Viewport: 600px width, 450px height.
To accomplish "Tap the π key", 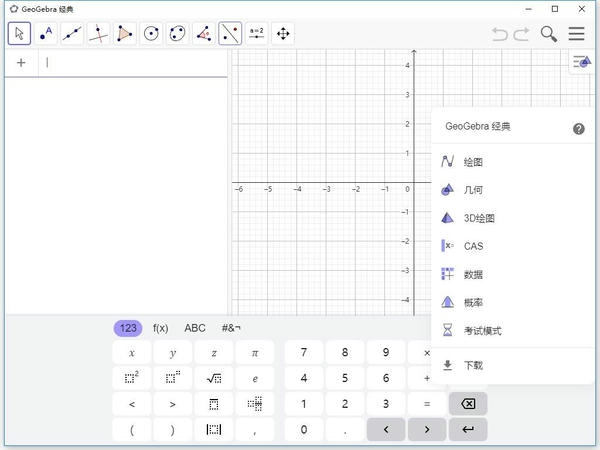I will coord(255,353).
